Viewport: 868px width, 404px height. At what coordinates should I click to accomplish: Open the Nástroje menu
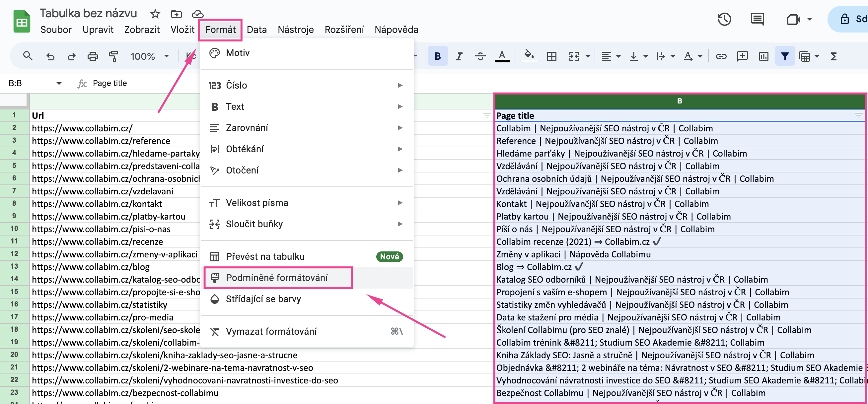click(296, 30)
